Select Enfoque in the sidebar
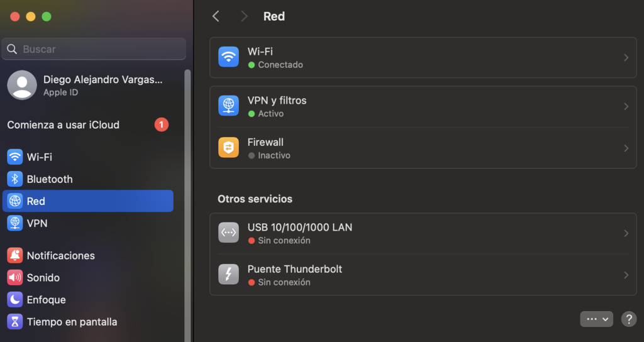644x342 pixels. [x=46, y=300]
